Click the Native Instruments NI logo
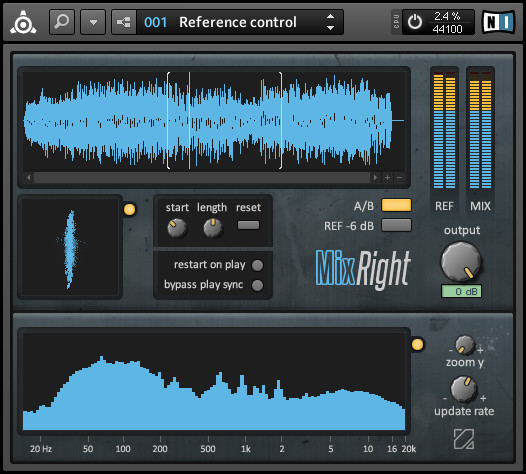 pos(498,22)
